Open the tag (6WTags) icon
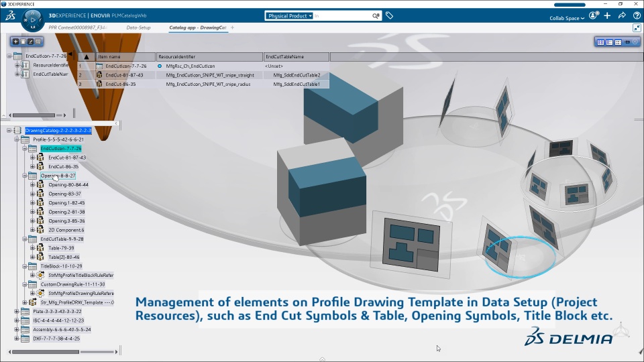Image resolution: width=644 pixels, height=362 pixels. 389,15
